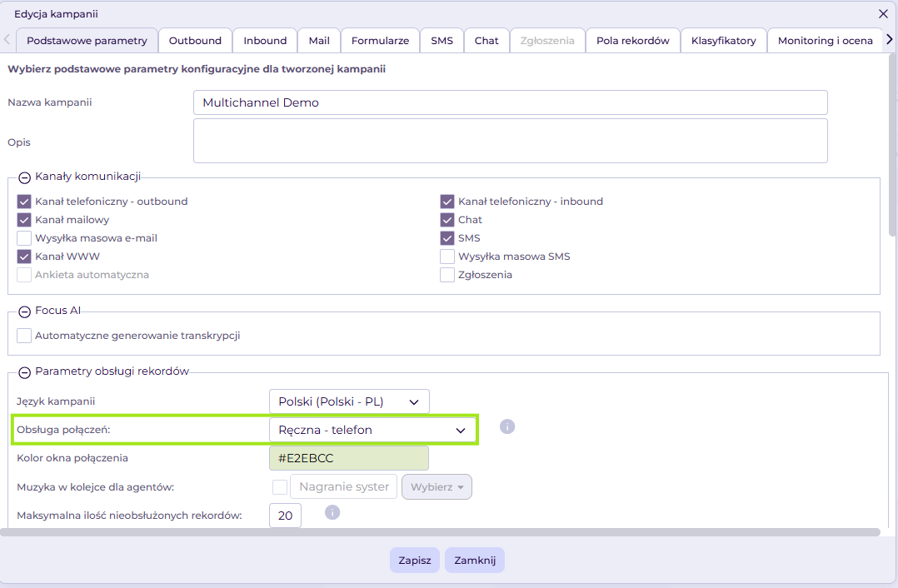This screenshot has height=588, width=898.
Task: Uncheck the Chat channel checkbox
Action: tap(447, 220)
